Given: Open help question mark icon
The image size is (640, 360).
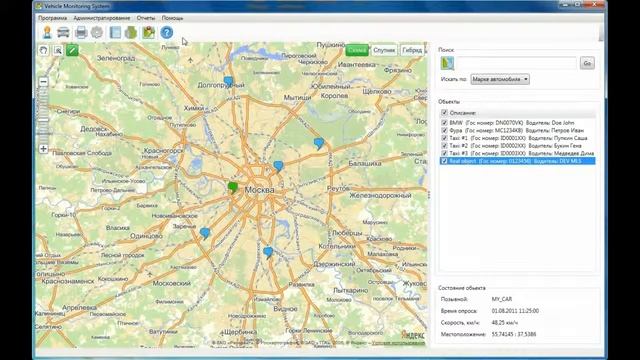Looking at the screenshot, I should (x=167, y=32).
